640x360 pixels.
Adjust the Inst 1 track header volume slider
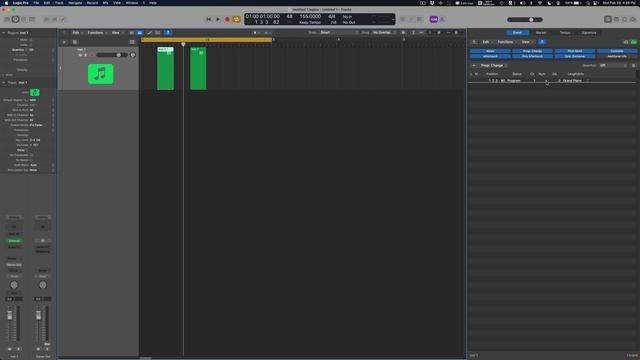pyautogui.click(x=112, y=55)
